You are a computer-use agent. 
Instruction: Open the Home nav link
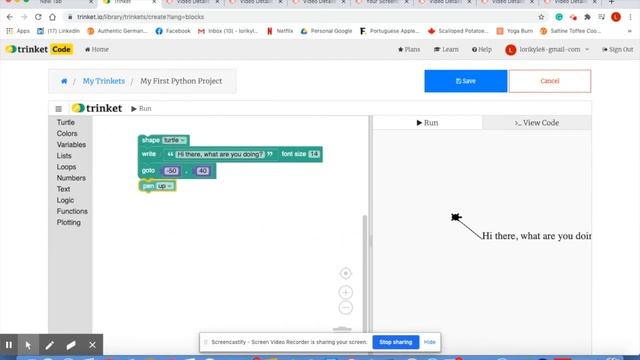point(97,49)
